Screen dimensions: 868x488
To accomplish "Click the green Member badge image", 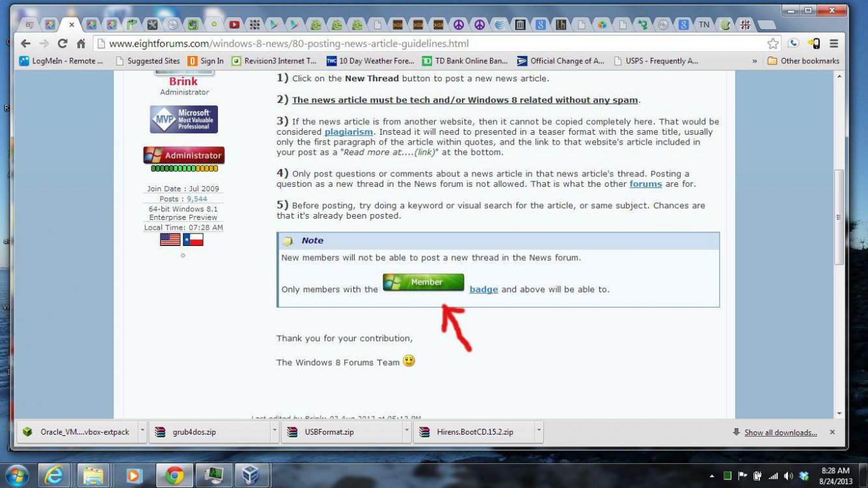I will 424,282.
